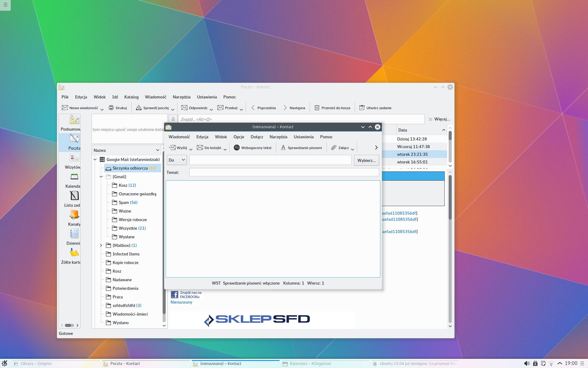Open the Katalog menu
Image resolution: width=588 pixels, height=368 pixels.
click(x=131, y=97)
